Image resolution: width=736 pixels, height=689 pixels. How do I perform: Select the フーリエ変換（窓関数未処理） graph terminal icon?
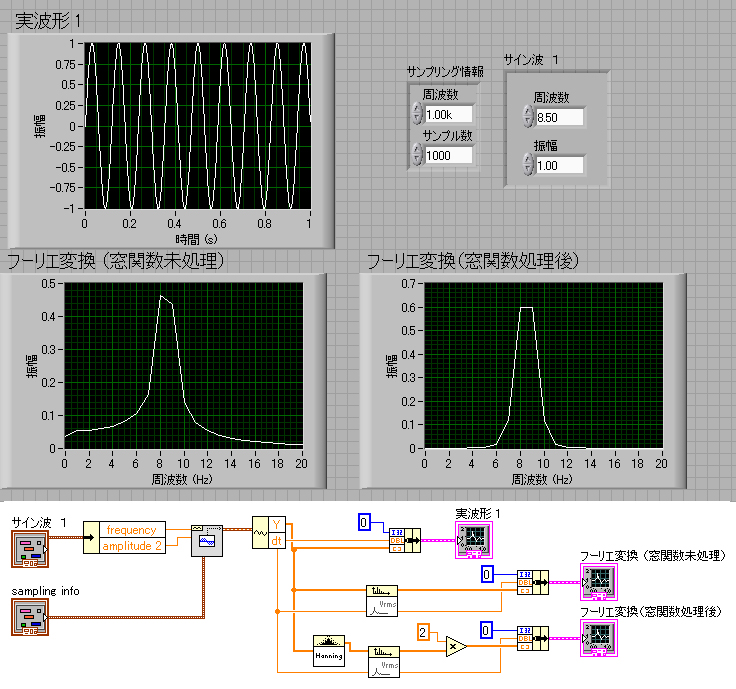[597, 580]
